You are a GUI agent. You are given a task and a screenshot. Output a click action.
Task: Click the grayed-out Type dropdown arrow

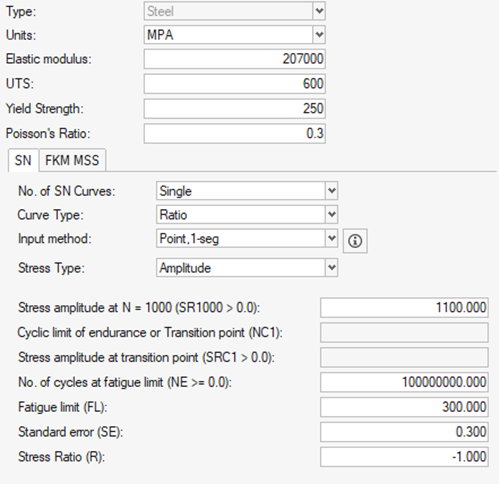[x=319, y=11]
